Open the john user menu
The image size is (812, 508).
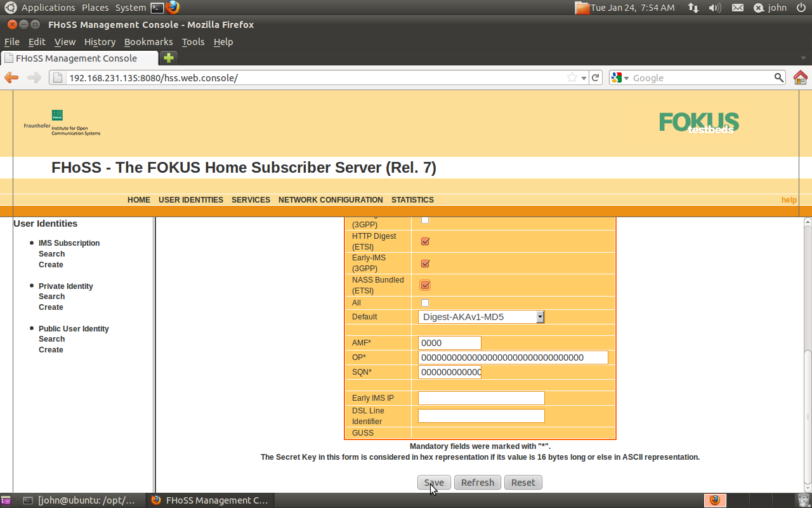pos(770,8)
